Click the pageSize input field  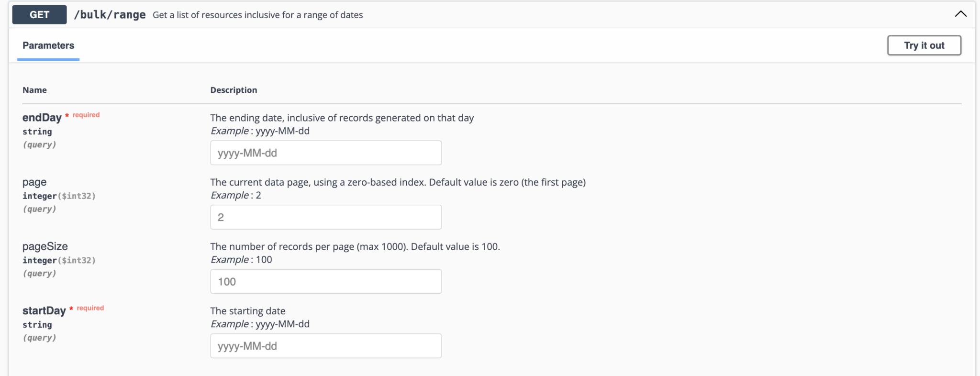[326, 281]
